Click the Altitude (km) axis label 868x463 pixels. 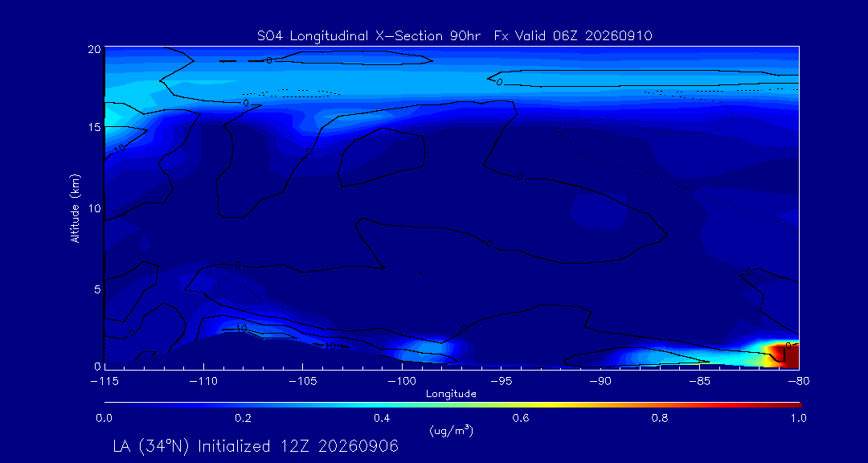75,209
